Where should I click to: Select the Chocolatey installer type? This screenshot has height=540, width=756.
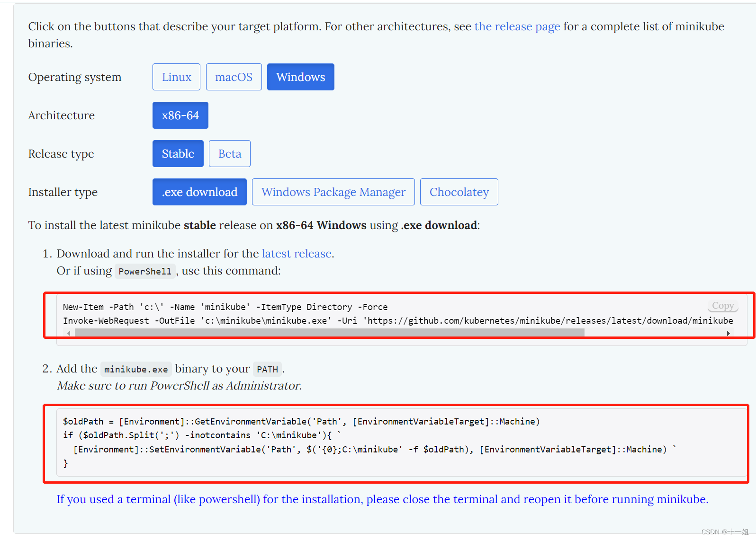(459, 192)
